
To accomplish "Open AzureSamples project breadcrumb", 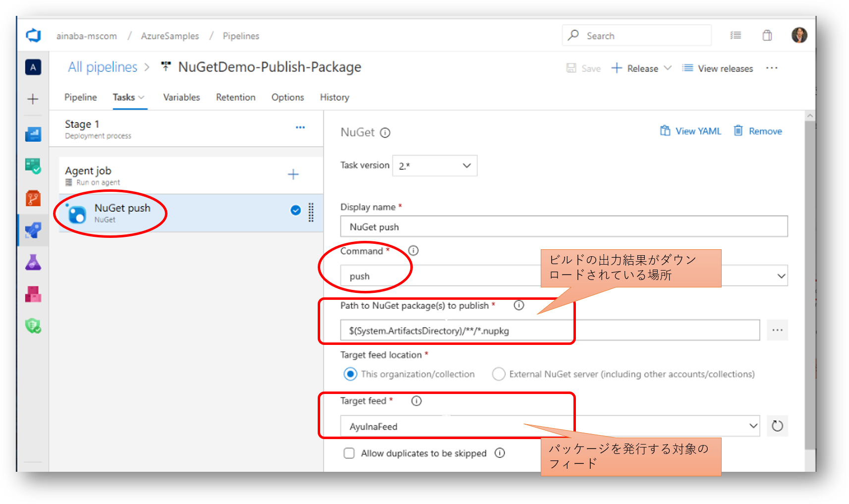I will click(x=170, y=36).
